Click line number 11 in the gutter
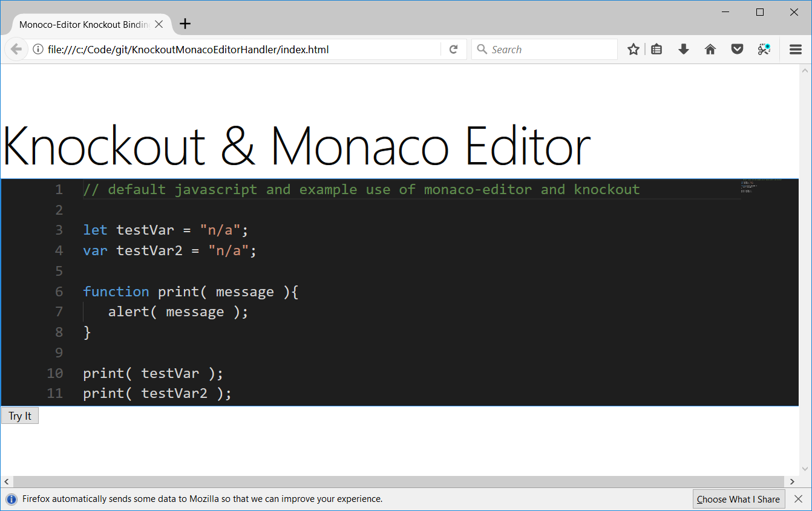This screenshot has height=511, width=812. pyautogui.click(x=54, y=393)
